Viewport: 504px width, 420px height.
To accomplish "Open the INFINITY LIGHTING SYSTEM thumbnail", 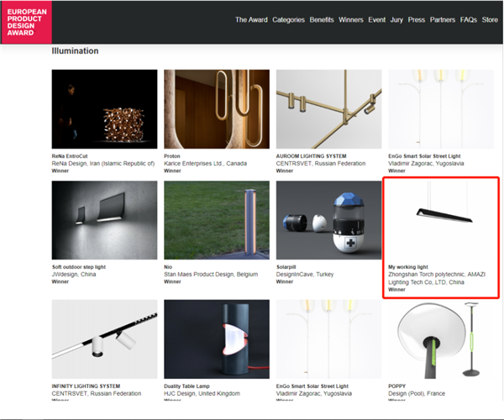I will click(104, 339).
